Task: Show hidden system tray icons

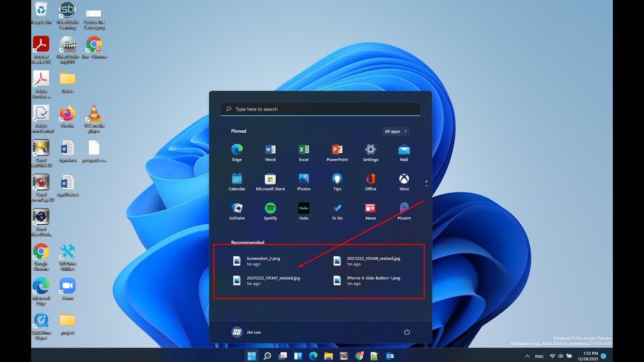Action: [x=527, y=356]
